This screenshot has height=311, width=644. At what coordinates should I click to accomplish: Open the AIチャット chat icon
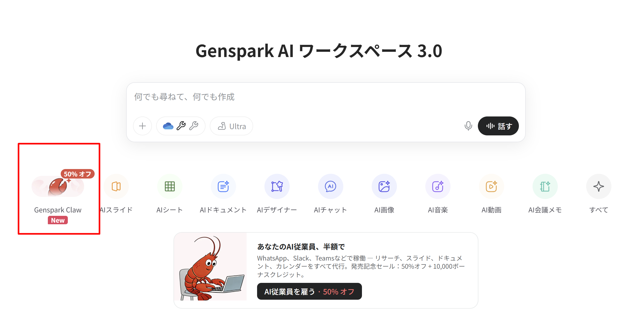click(331, 186)
